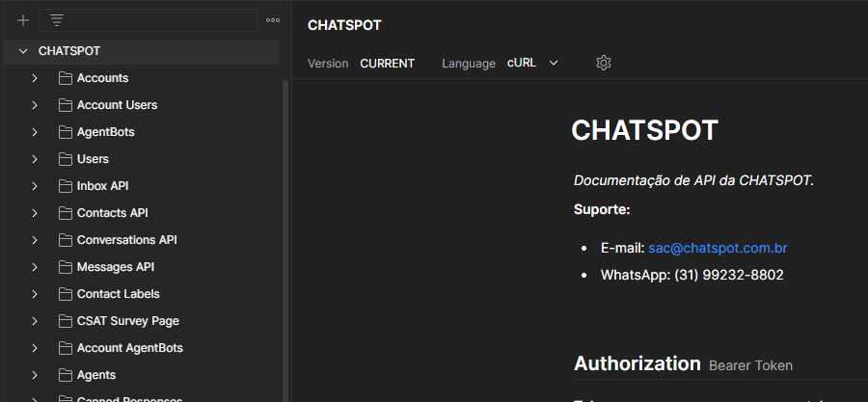Expand the Accounts folder chevron
This screenshot has height=402, width=868.
[x=35, y=78]
